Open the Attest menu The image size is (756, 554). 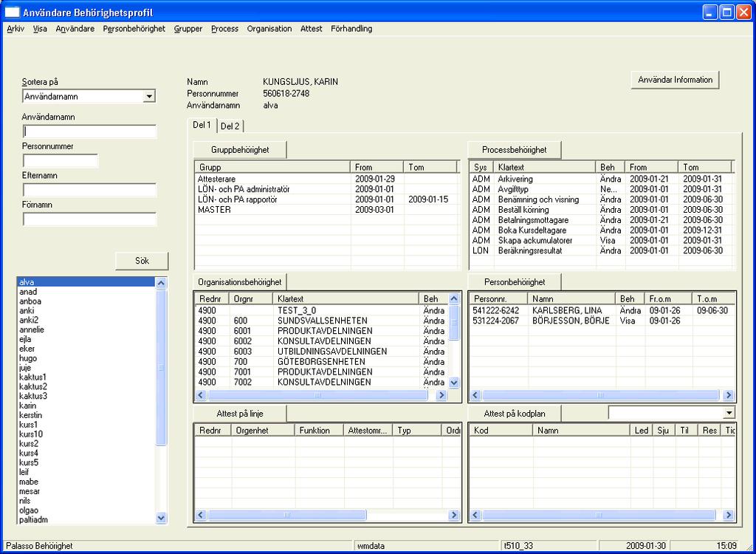312,29
